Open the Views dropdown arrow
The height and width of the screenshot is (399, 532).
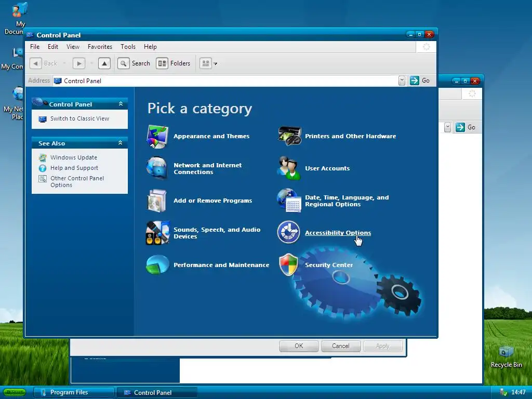pos(215,63)
